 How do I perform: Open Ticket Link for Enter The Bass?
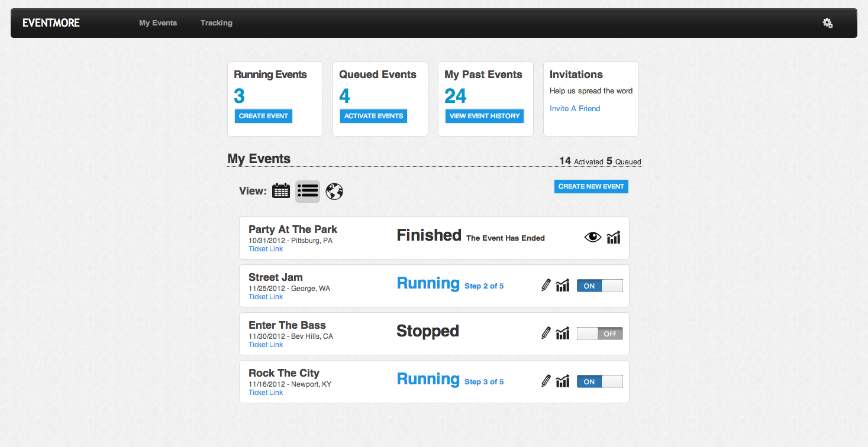[x=266, y=345]
